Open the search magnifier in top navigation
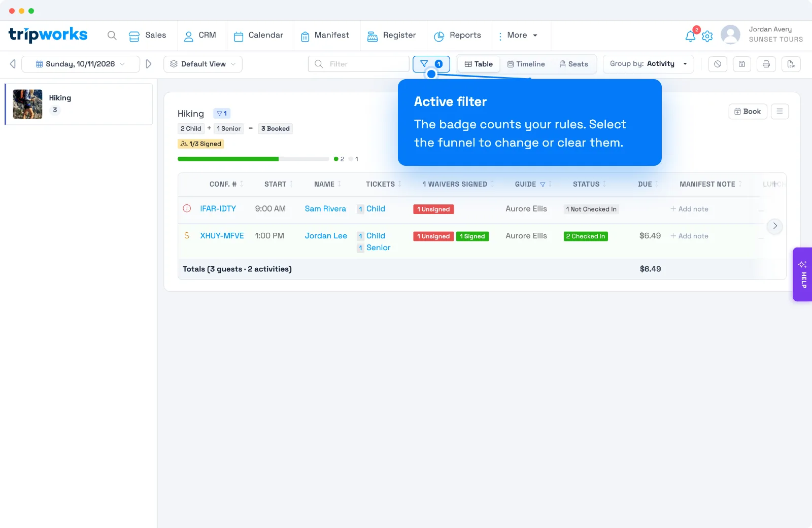The width and height of the screenshot is (812, 528). point(112,36)
